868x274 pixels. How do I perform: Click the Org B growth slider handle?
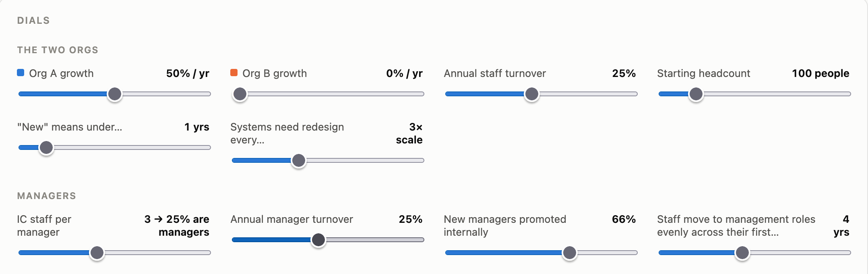click(240, 94)
